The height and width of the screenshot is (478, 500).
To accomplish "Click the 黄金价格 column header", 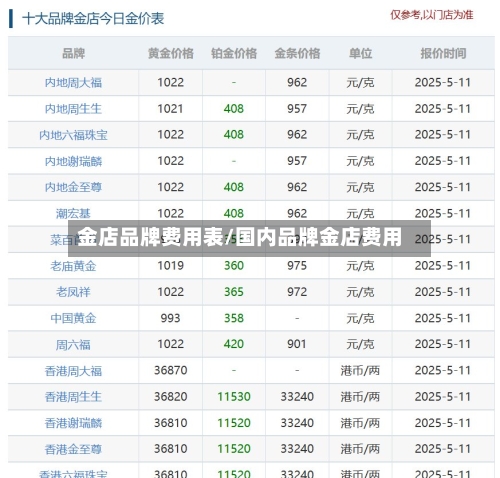I will (x=171, y=53).
